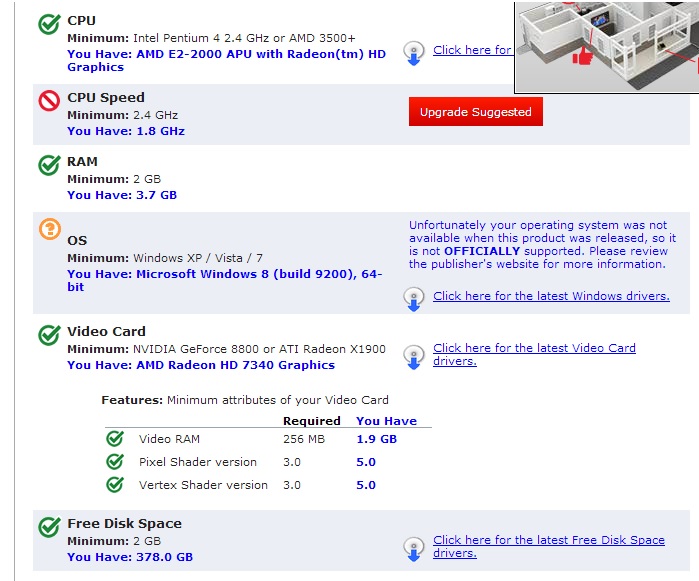Click the download disc icon beside Windows drivers link
This screenshot has height=581, width=699.
[414, 299]
